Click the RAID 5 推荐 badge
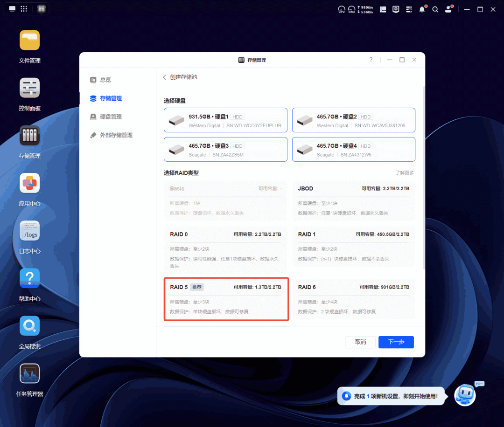 (197, 287)
